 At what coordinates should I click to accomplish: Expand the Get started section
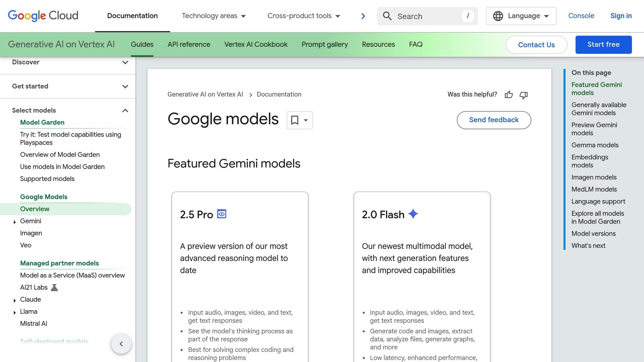click(125, 86)
